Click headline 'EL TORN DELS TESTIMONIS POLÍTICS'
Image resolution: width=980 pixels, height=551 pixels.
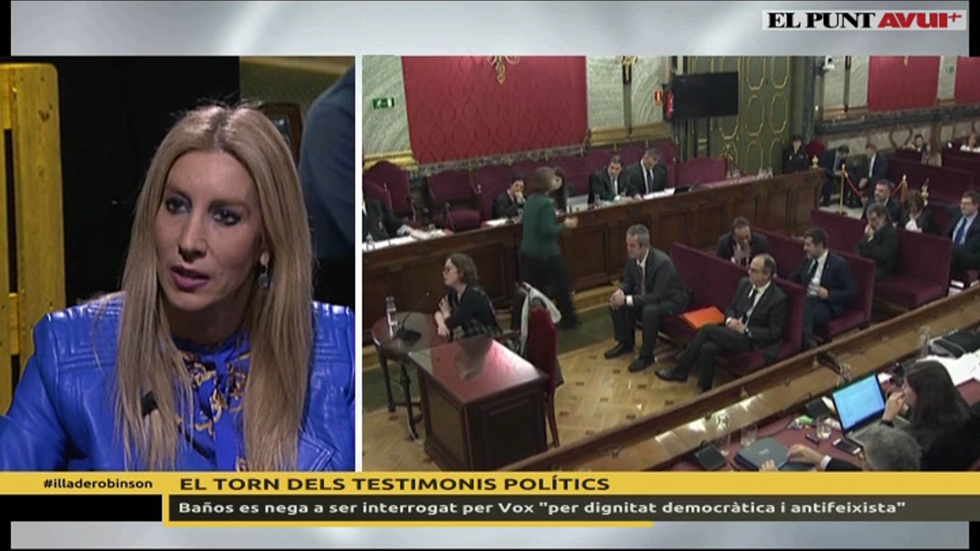point(395,484)
